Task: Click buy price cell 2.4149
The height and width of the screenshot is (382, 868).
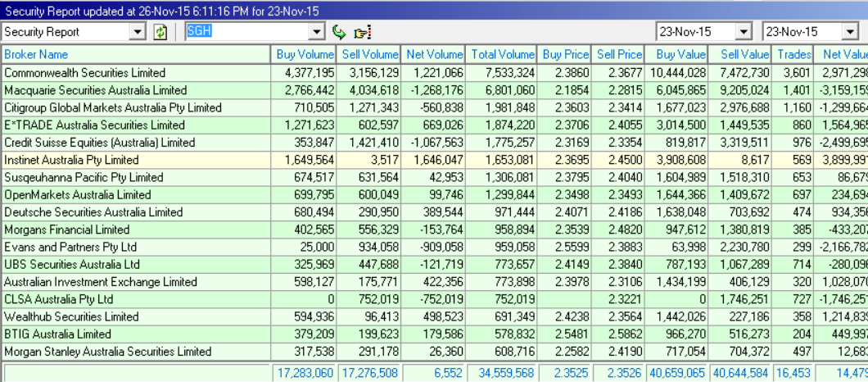Action: click(x=563, y=265)
